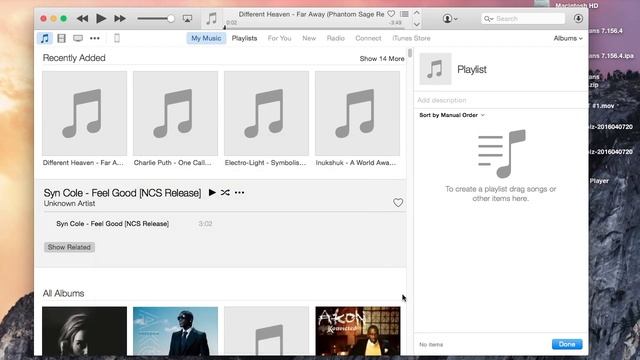Open the Sort by Manual Order dropdown
Viewport: 640px width, 360px height.
452,115
